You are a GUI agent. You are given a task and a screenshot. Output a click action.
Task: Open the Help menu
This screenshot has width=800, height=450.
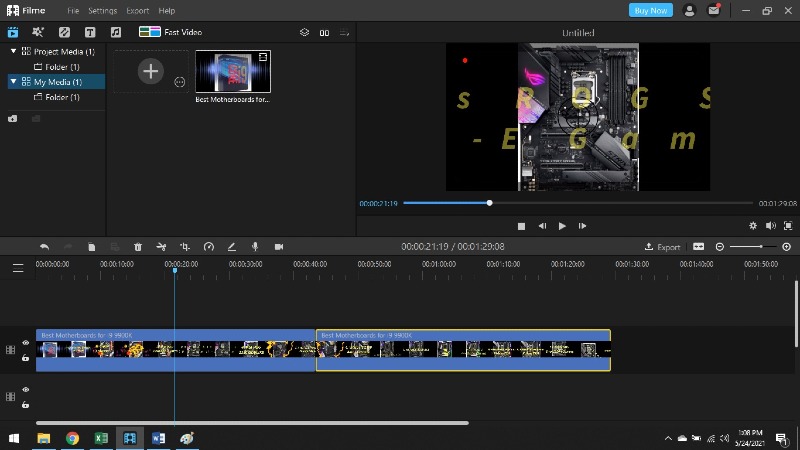tap(166, 11)
